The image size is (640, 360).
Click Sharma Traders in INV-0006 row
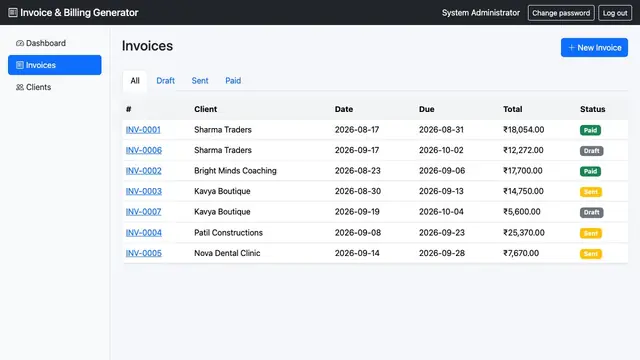223,150
